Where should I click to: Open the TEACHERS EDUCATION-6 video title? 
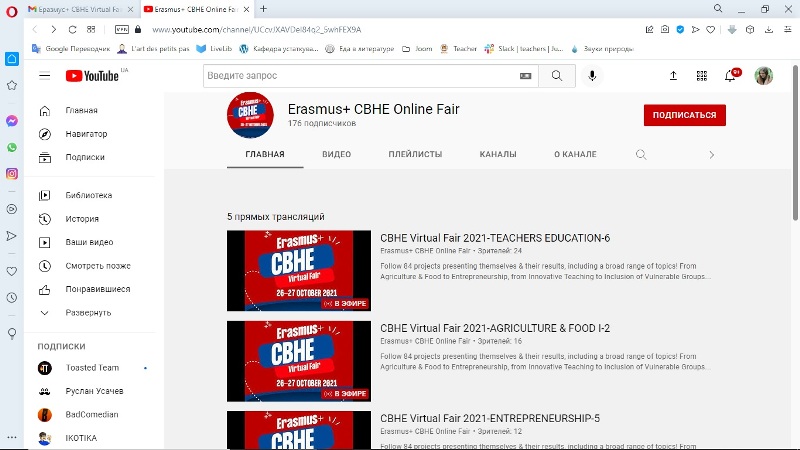494,238
